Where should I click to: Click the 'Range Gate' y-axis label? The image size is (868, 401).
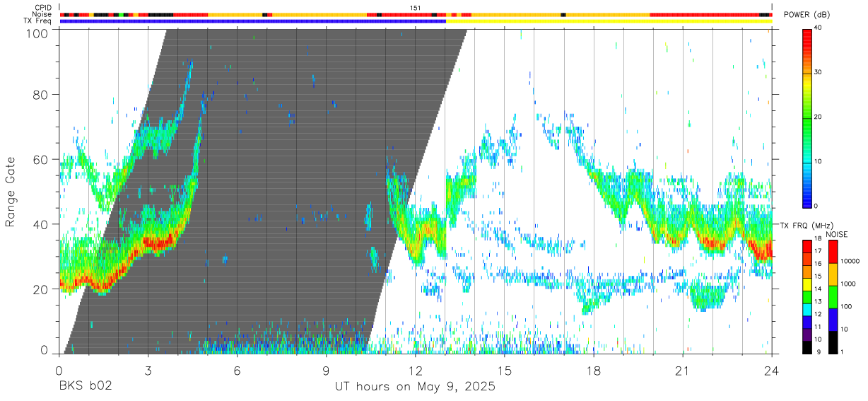(x=11, y=192)
